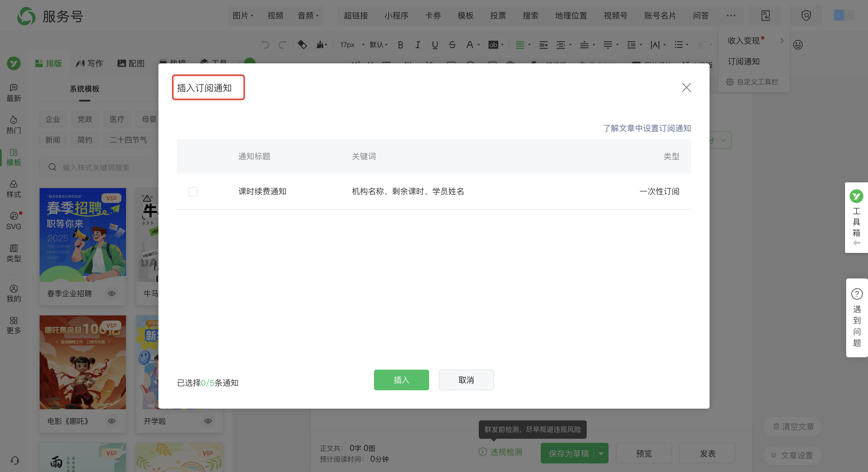
Task: Expand the 保存为草稿 dropdown arrow
Action: click(601, 453)
